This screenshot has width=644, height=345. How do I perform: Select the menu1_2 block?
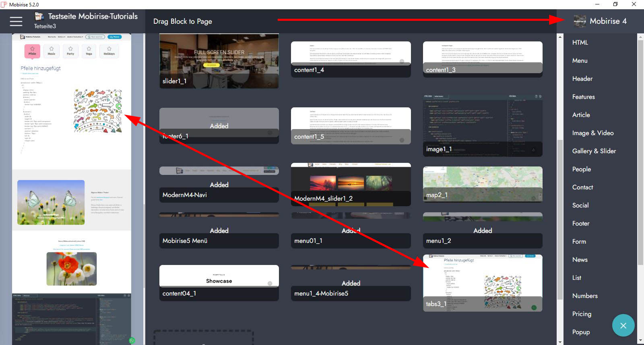coord(483,230)
